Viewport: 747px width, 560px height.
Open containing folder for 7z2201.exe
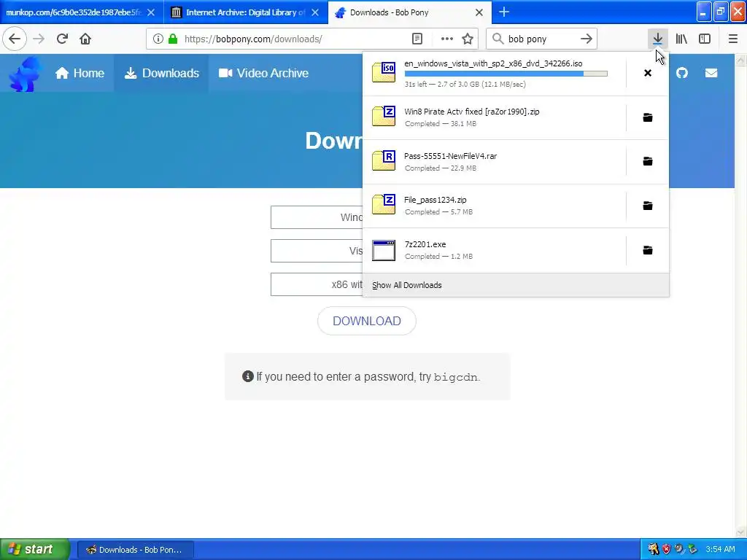click(648, 250)
